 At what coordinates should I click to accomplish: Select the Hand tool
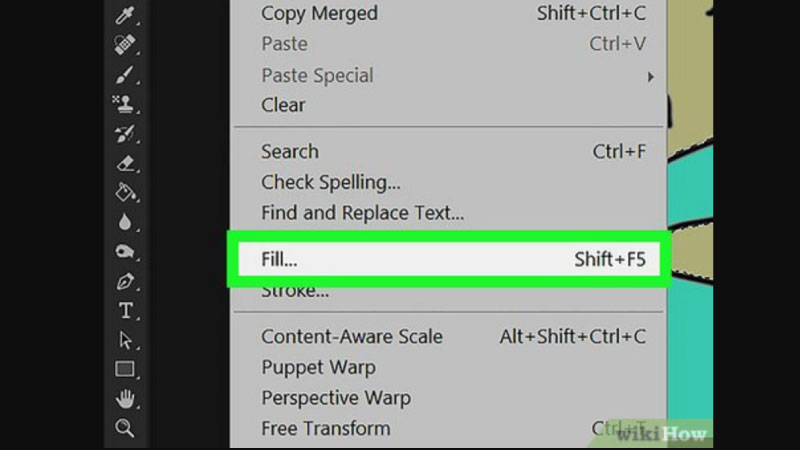[125, 399]
